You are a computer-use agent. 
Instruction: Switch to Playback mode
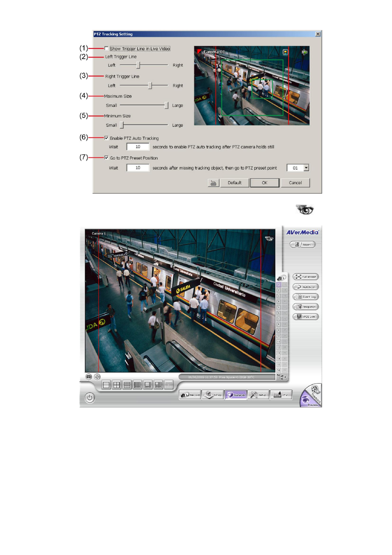316,392
